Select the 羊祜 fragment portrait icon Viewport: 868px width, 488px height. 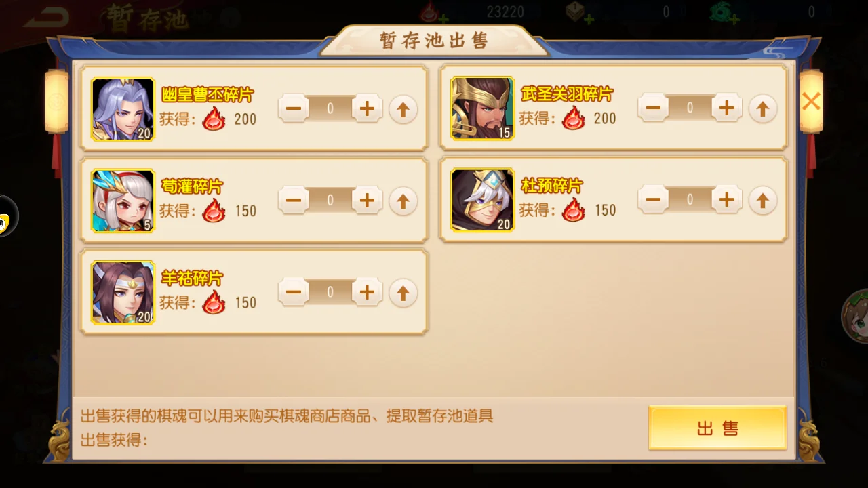click(x=123, y=293)
